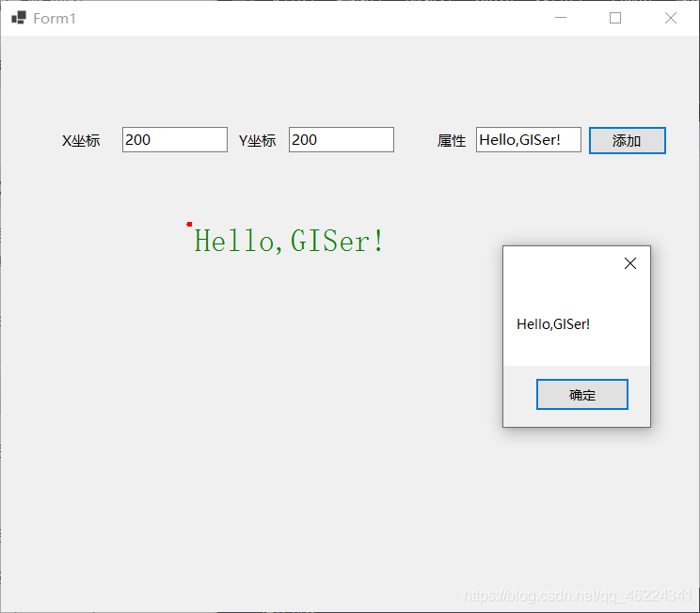
Task: Minimize the Form1 window
Action: [561, 18]
